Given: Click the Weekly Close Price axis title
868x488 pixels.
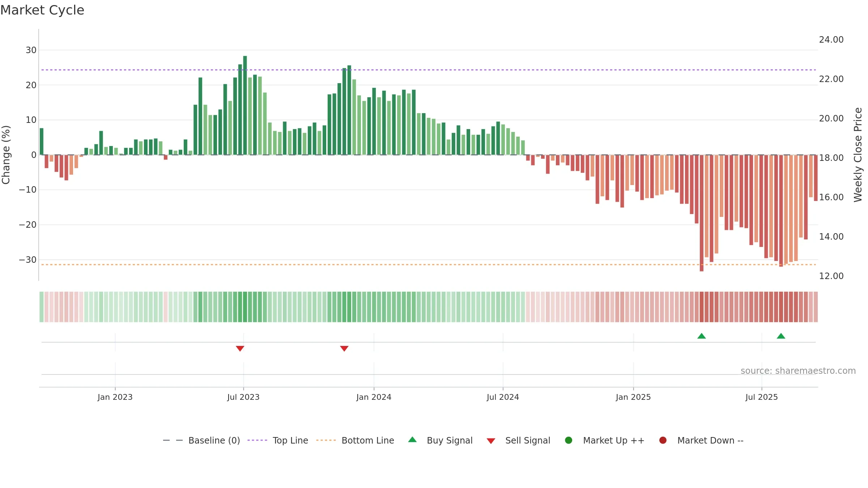Looking at the screenshot, I should 858,155.
